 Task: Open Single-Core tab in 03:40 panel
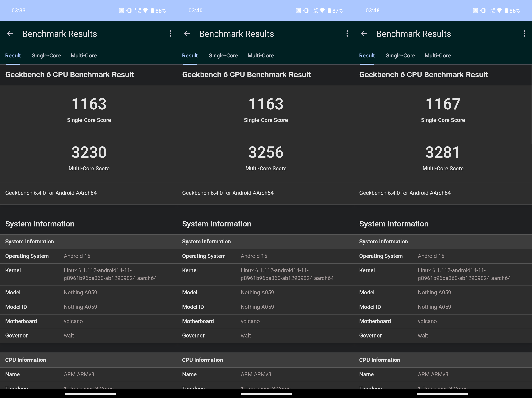[x=223, y=55]
